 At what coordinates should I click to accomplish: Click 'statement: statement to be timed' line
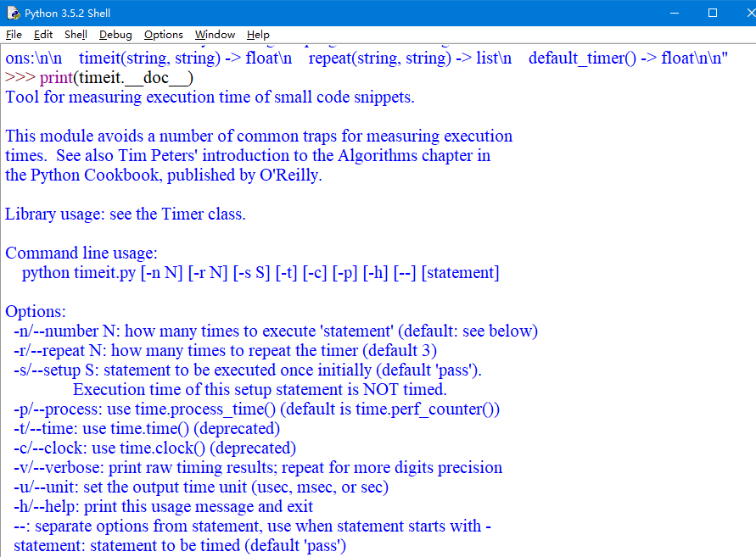[x=180, y=545]
